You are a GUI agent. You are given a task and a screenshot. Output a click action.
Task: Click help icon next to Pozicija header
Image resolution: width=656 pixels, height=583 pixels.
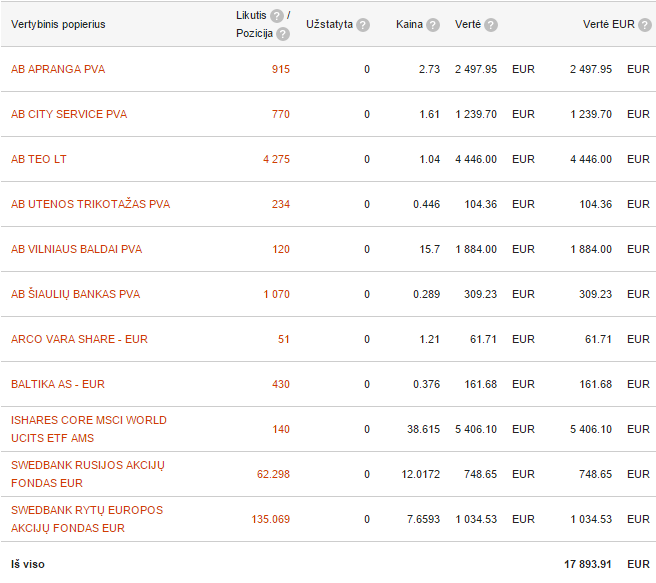point(283,34)
